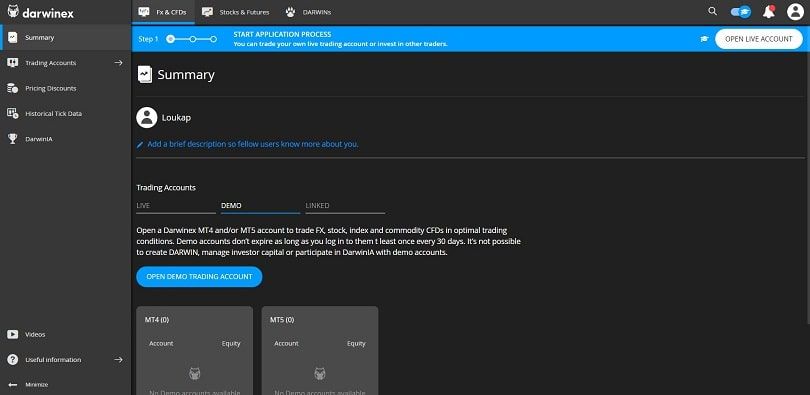Click the Fx & CFDs monitor icon
Viewport: 810px width, 395px height.
coord(144,12)
